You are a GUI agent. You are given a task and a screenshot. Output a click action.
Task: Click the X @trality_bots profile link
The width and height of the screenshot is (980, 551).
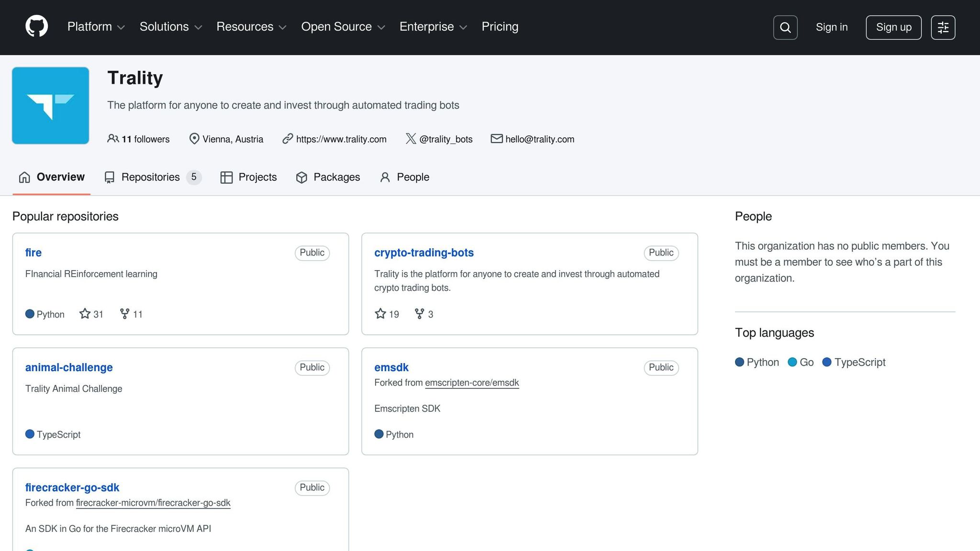445,139
